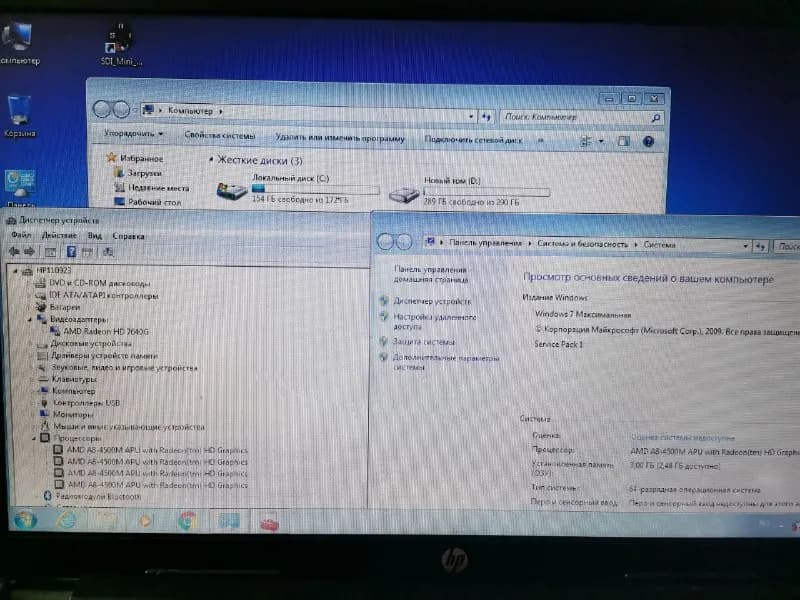Click Панель управления домашняя страница link
The width and height of the screenshot is (800, 600).
(x=431, y=274)
